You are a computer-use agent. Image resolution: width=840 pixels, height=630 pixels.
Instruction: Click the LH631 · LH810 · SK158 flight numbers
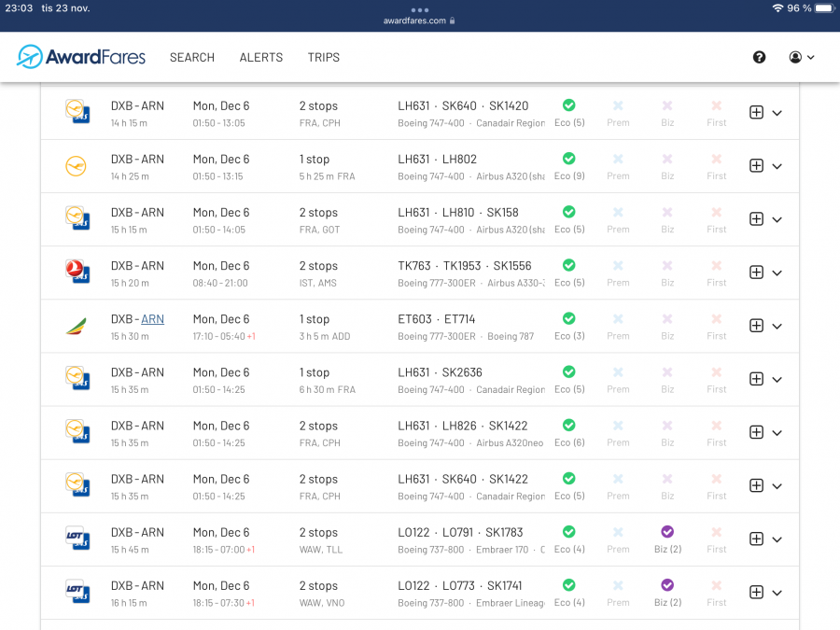[457, 213]
